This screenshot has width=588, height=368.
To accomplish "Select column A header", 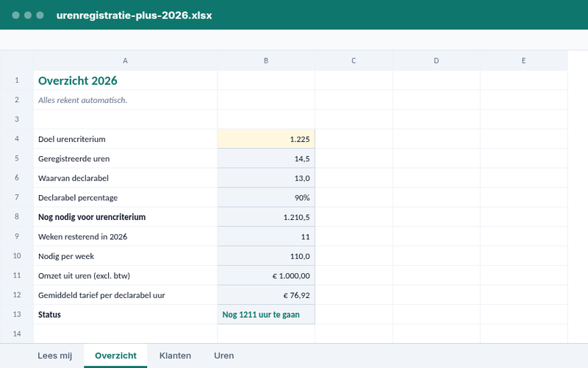I will point(125,60).
